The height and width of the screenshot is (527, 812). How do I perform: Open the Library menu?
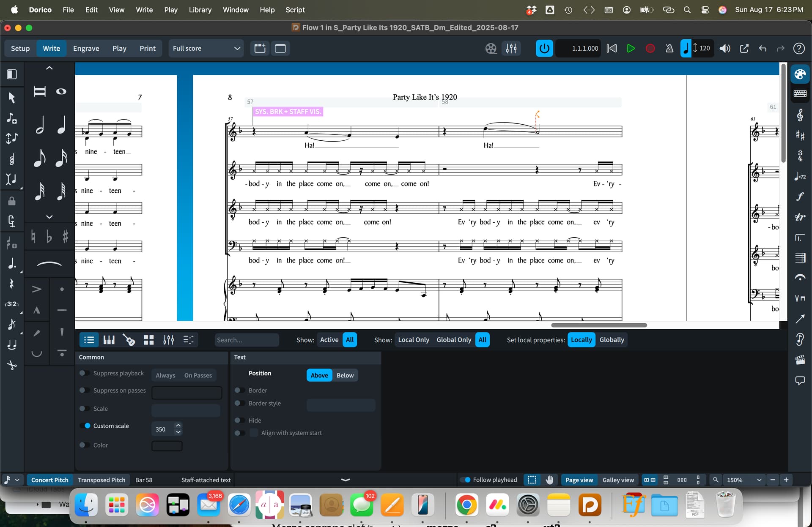coord(200,10)
